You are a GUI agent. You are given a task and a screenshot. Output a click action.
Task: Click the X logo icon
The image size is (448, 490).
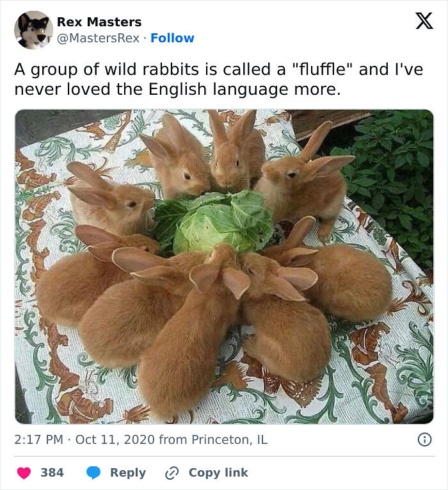pos(424,21)
